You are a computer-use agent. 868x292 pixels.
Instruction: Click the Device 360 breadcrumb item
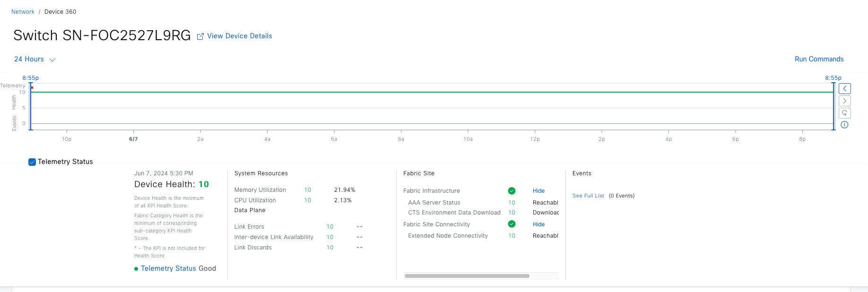(60, 12)
